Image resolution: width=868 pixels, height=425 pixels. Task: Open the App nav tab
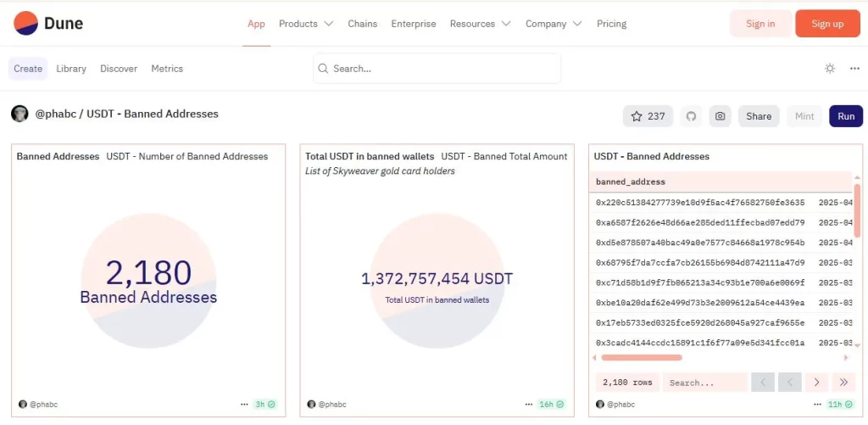pos(256,24)
